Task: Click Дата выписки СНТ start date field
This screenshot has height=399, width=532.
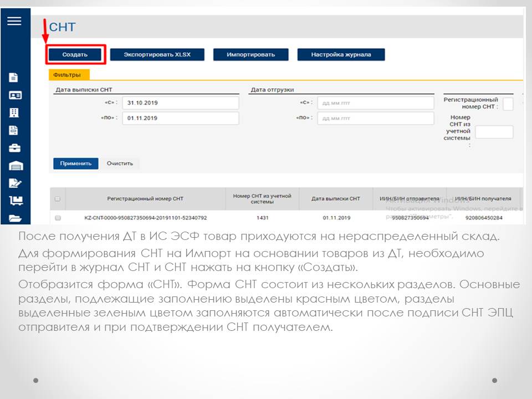Action: click(180, 103)
